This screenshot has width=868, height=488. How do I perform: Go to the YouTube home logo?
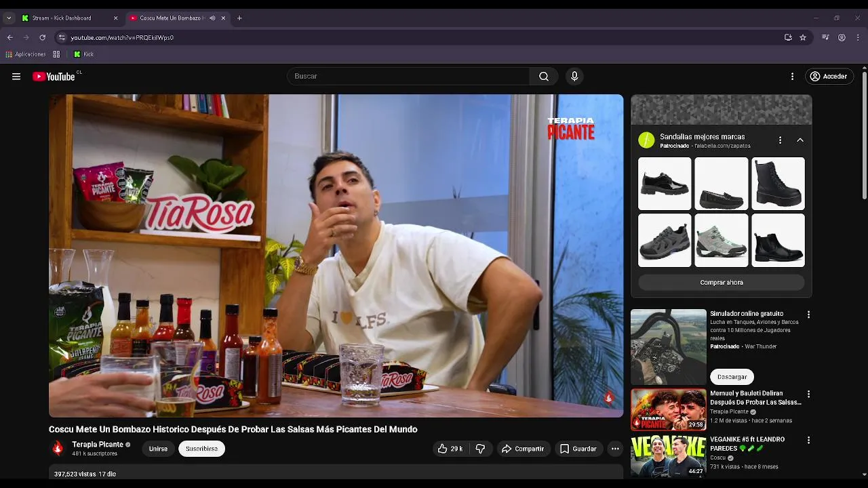pos(54,77)
